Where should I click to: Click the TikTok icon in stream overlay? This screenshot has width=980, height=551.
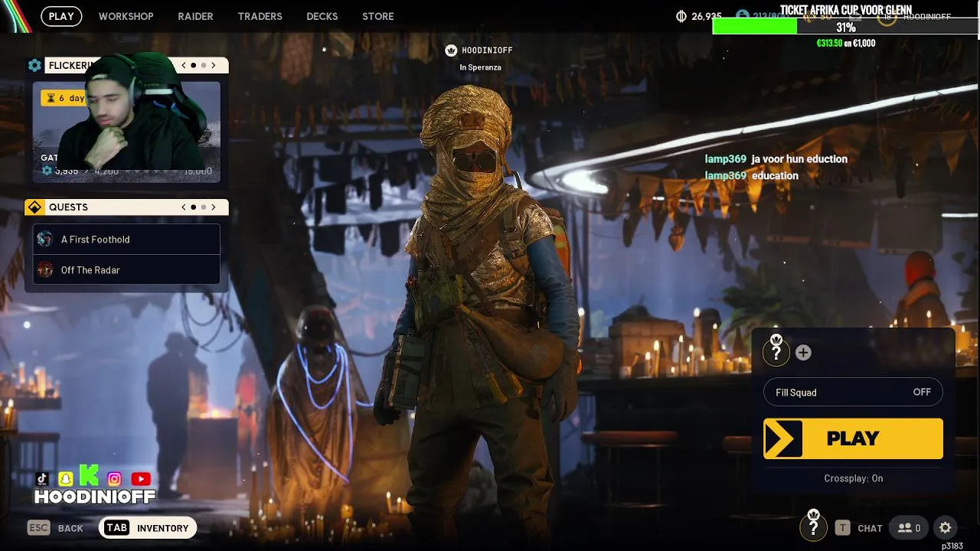point(42,479)
